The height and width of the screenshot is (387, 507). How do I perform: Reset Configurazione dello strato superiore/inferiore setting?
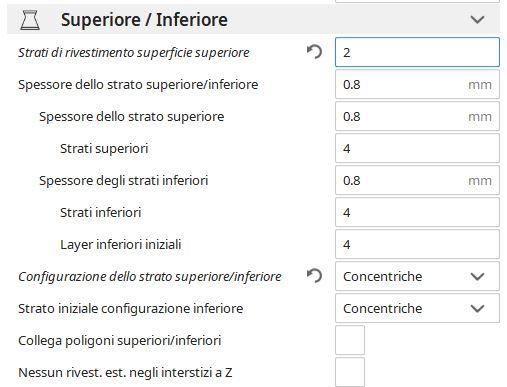pos(314,276)
